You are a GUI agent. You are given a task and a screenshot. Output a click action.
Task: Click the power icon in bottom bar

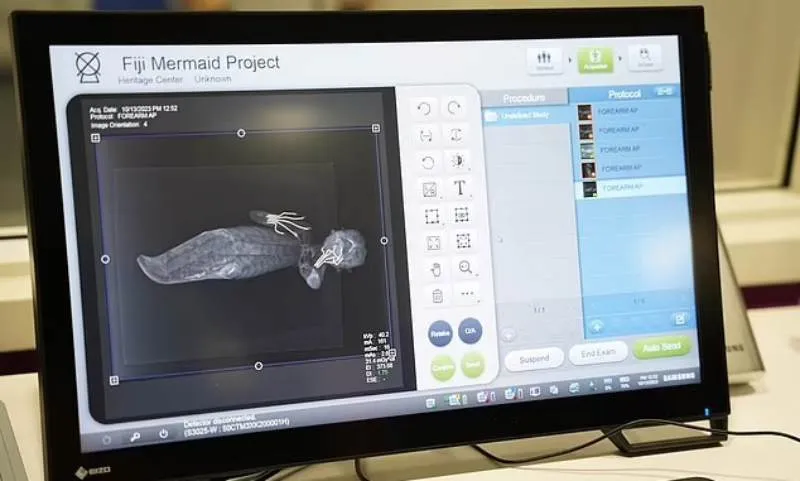[x=164, y=434]
